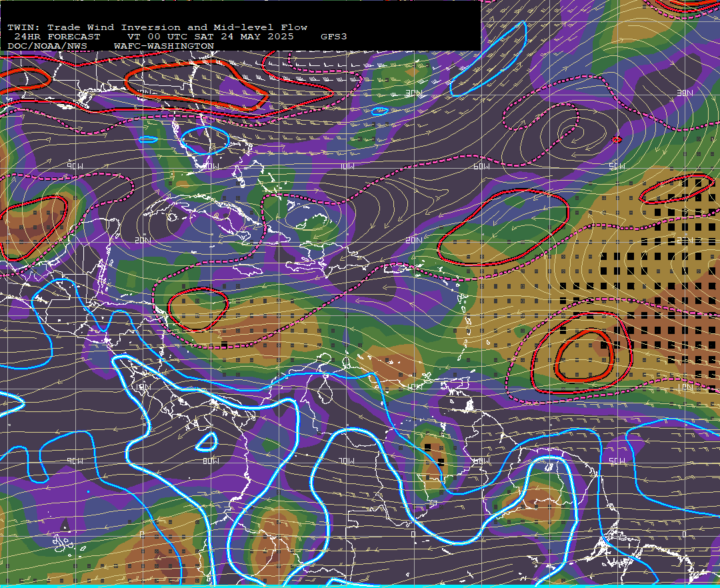
Task: Click the 80W label just south of Florida
Action: pyautogui.click(x=211, y=166)
